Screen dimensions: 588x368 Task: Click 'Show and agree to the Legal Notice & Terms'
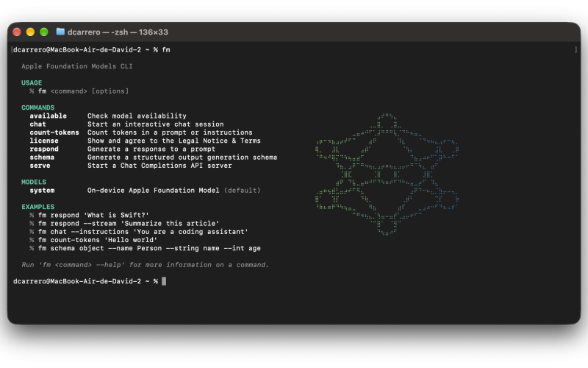pos(174,141)
